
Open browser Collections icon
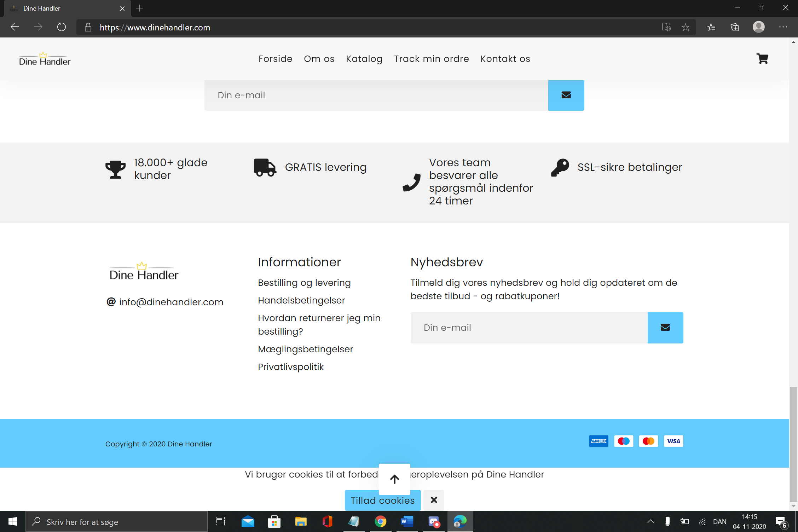tap(734, 27)
